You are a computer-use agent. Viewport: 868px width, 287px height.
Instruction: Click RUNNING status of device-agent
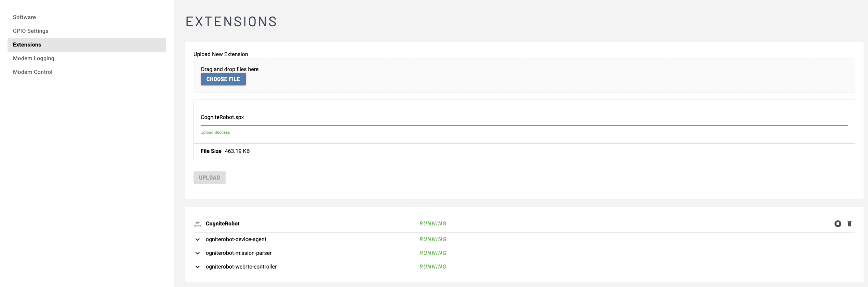click(x=433, y=239)
